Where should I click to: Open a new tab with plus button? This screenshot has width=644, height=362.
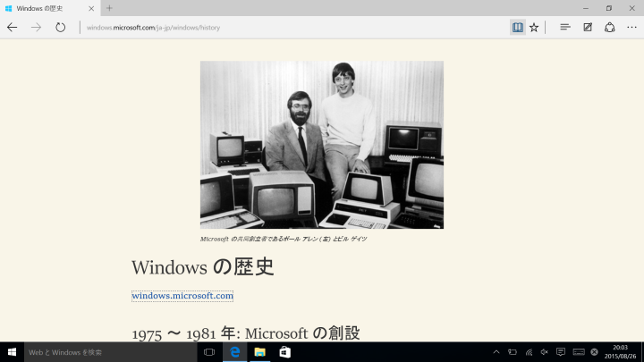(109, 8)
